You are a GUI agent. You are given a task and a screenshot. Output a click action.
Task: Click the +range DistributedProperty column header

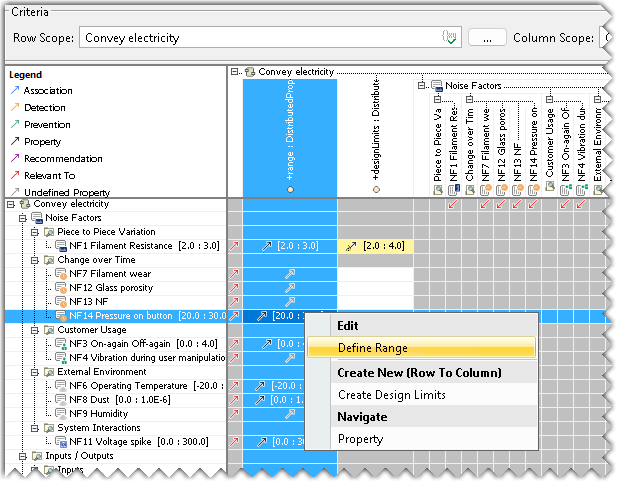(x=290, y=138)
